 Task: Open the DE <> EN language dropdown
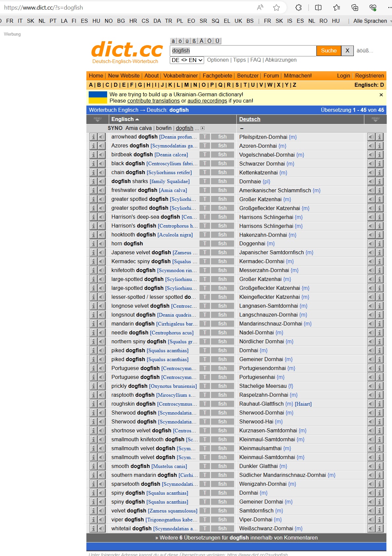point(187,60)
